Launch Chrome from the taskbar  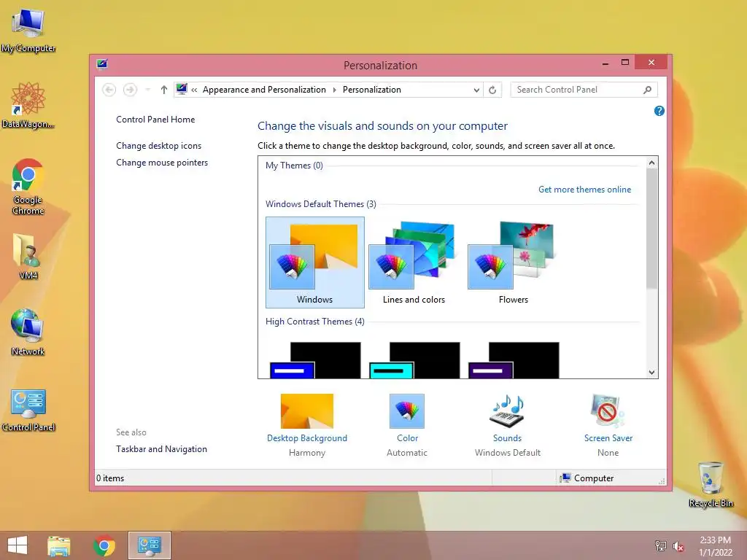point(104,545)
